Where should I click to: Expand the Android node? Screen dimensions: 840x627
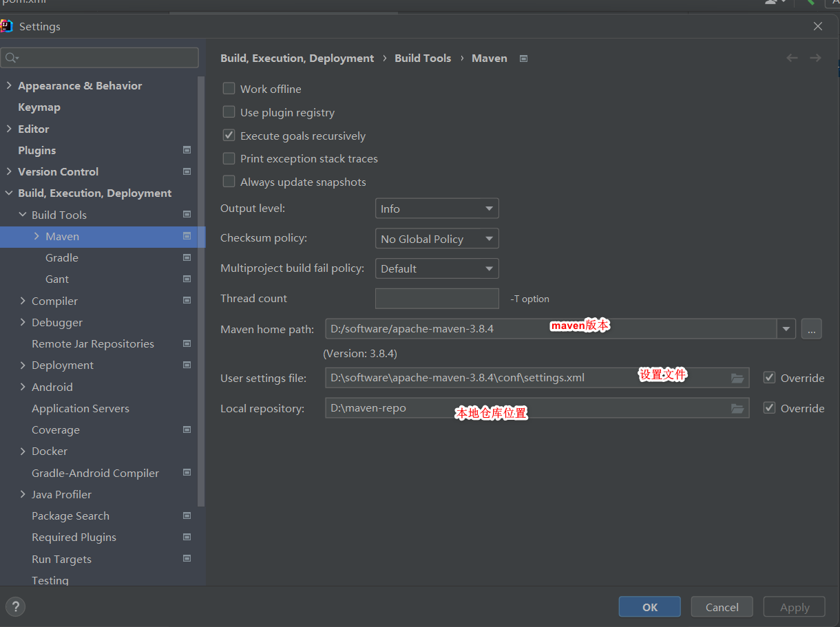click(23, 387)
